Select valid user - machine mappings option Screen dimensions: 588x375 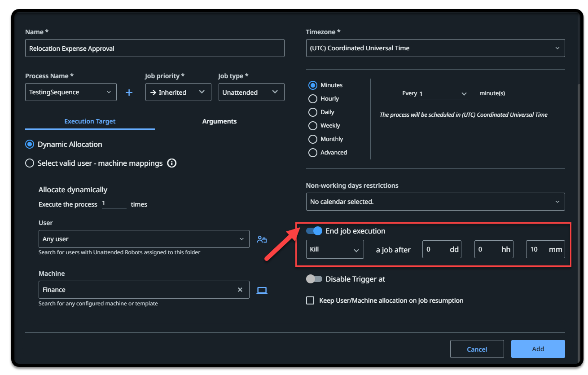[x=30, y=163]
